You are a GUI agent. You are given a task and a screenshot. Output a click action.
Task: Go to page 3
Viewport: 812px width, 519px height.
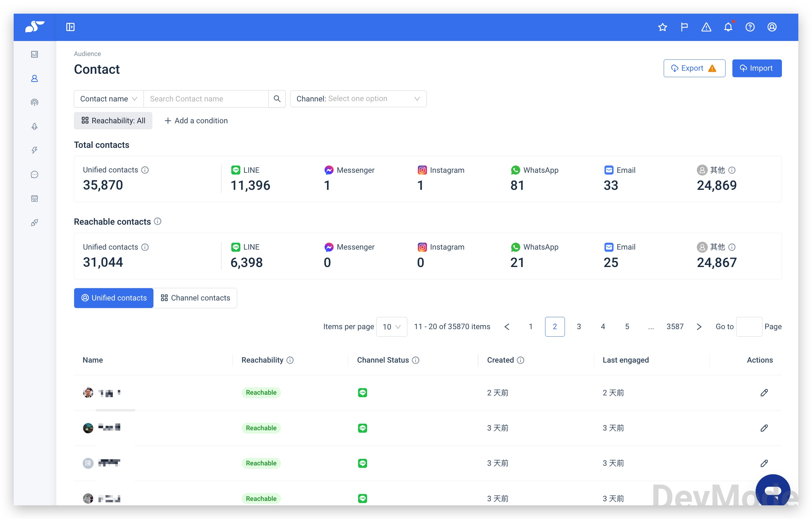click(x=579, y=327)
